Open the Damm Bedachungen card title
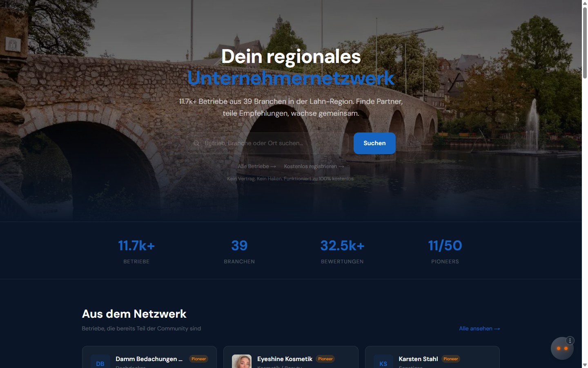This screenshot has height=368, width=588. click(x=149, y=359)
